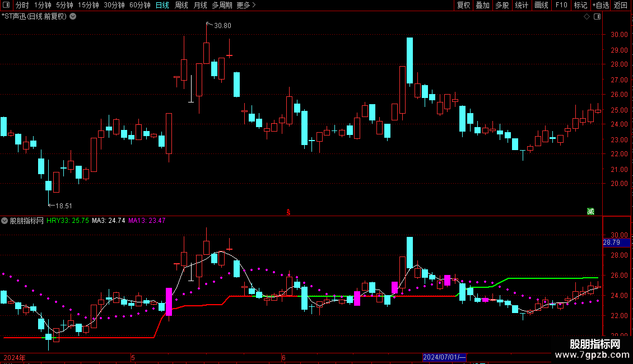The height and width of the screenshot is (364, 633).
Task: Click the 复权 adjustment button
Action: (x=463, y=5)
